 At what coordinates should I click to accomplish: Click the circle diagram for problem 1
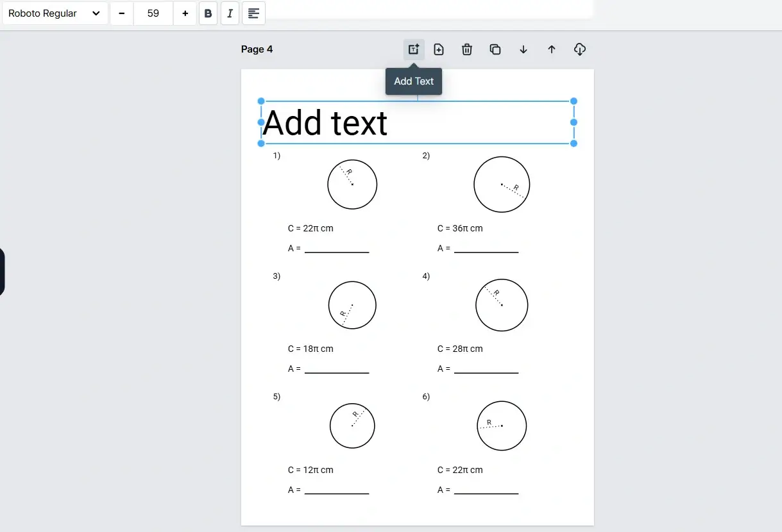point(352,185)
